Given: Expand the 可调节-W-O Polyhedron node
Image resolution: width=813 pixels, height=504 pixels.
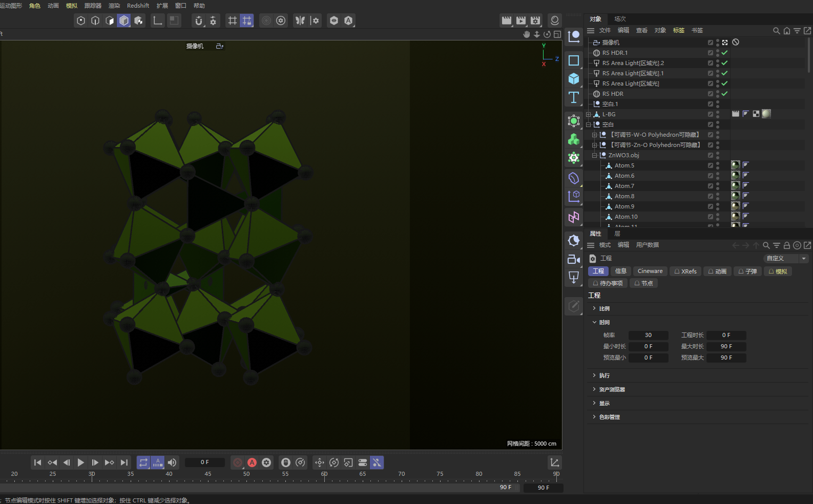Looking at the screenshot, I should [595, 135].
